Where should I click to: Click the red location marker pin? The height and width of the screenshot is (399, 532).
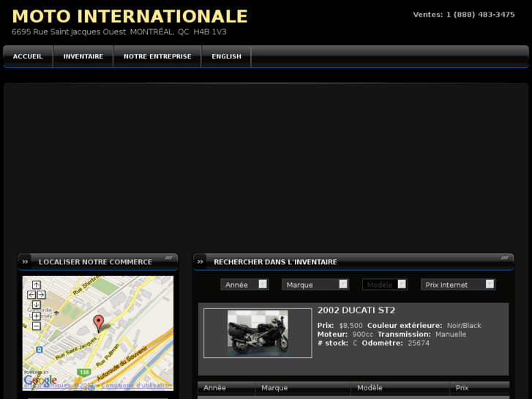(98, 324)
